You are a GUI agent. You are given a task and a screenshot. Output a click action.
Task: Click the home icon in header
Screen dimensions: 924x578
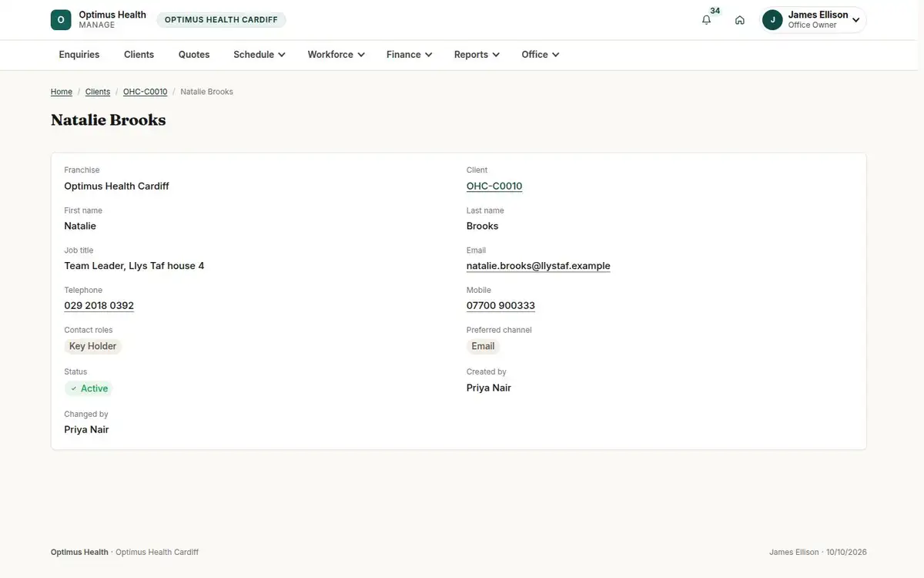pyautogui.click(x=739, y=20)
